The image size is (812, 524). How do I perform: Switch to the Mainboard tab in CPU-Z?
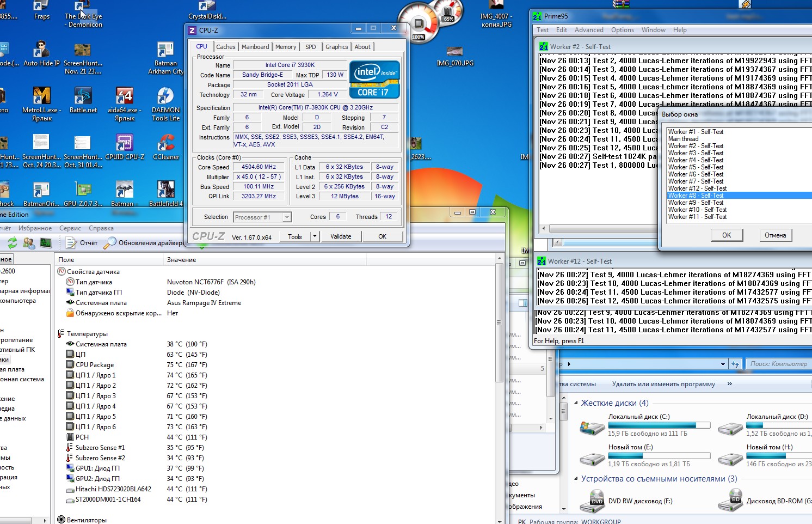(x=255, y=47)
